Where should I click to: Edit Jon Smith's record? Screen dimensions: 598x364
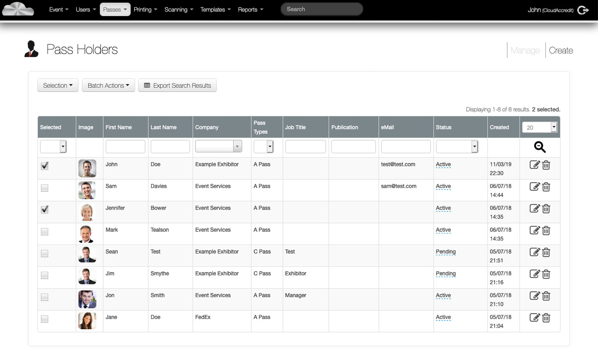[x=535, y=296]
